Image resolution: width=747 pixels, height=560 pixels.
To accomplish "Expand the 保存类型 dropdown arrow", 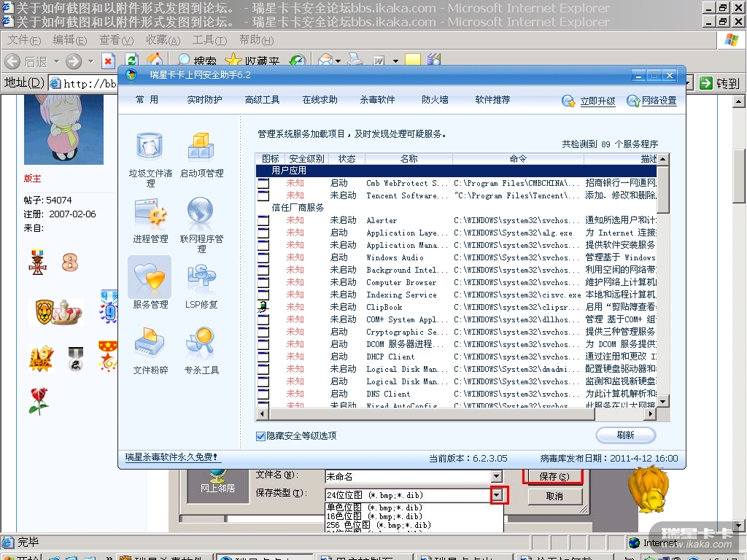I will click(x=498, y=496).
